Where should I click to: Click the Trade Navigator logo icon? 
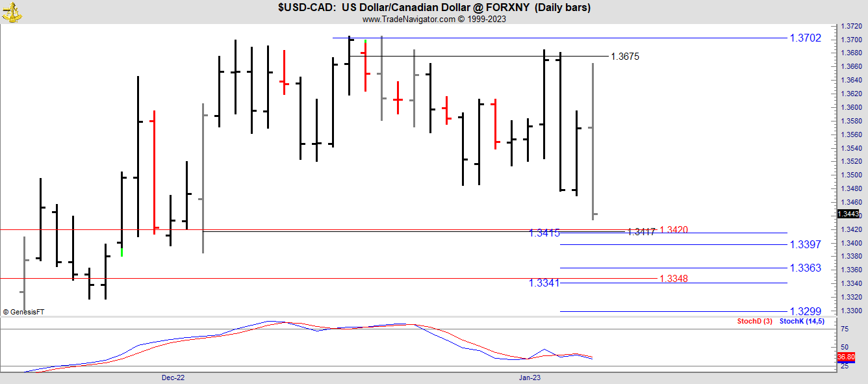click(x=12, y=11)
